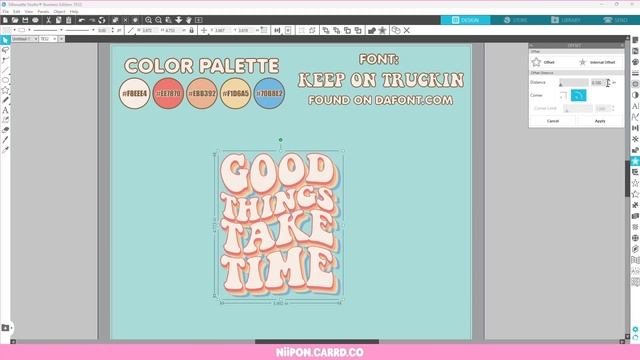Click the horizontal scrollbar thumb below canvas
Screen dimensions: 640x360
[317, 342]
